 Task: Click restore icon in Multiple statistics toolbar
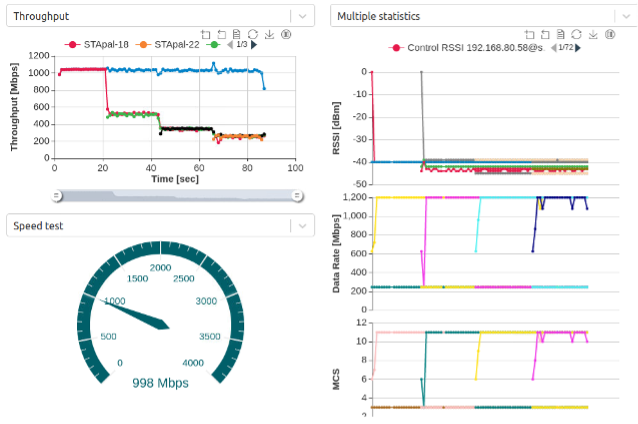(x=577, y=34)
